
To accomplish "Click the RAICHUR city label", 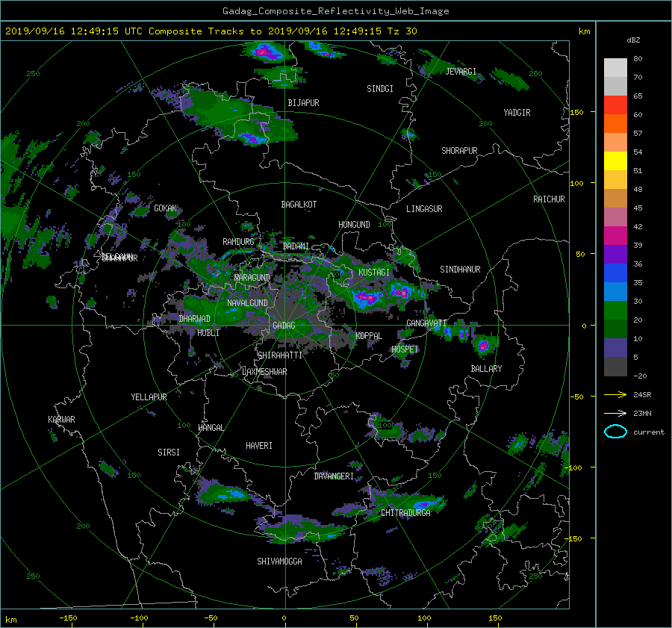I will (x=549, y=199).
